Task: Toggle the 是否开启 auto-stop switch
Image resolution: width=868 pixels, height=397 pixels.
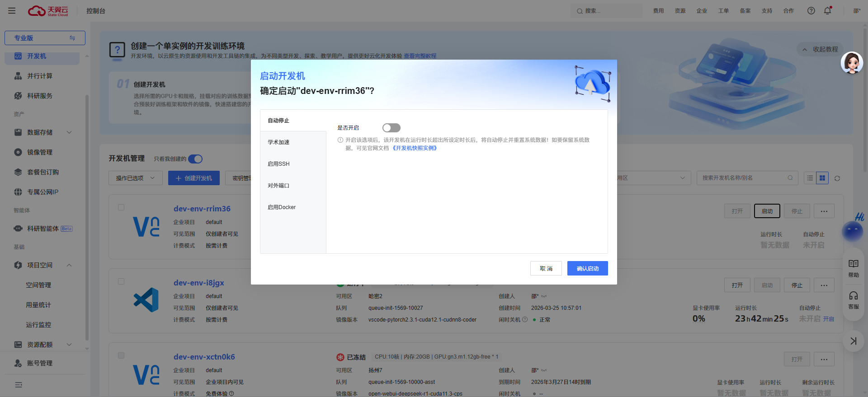Action: point(392,128)
